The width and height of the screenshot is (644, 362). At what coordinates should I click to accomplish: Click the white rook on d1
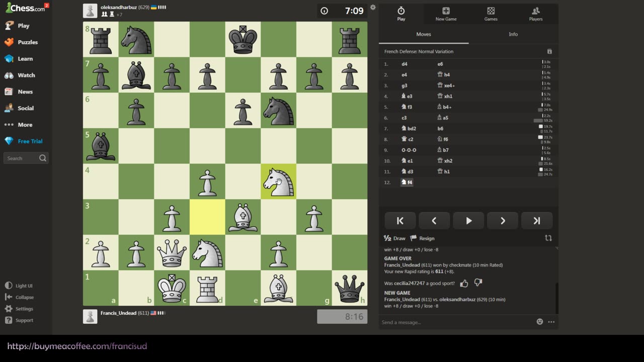coord(207,288)
